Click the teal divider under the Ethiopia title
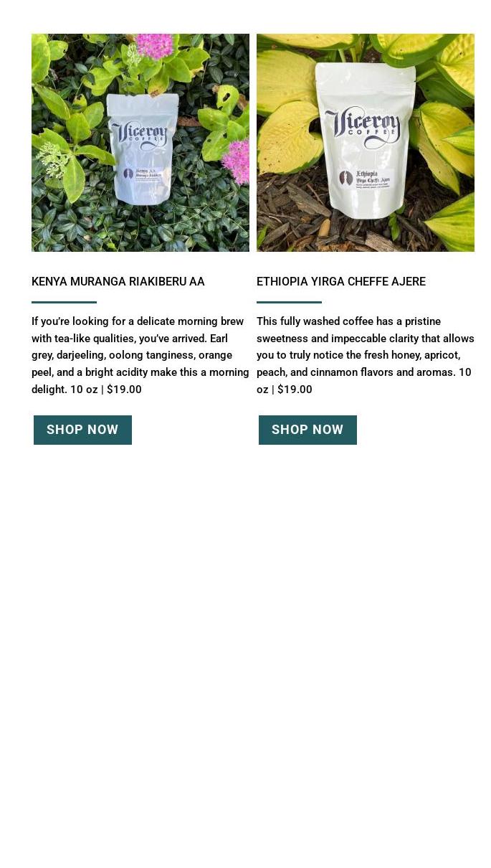 [289, 302]
